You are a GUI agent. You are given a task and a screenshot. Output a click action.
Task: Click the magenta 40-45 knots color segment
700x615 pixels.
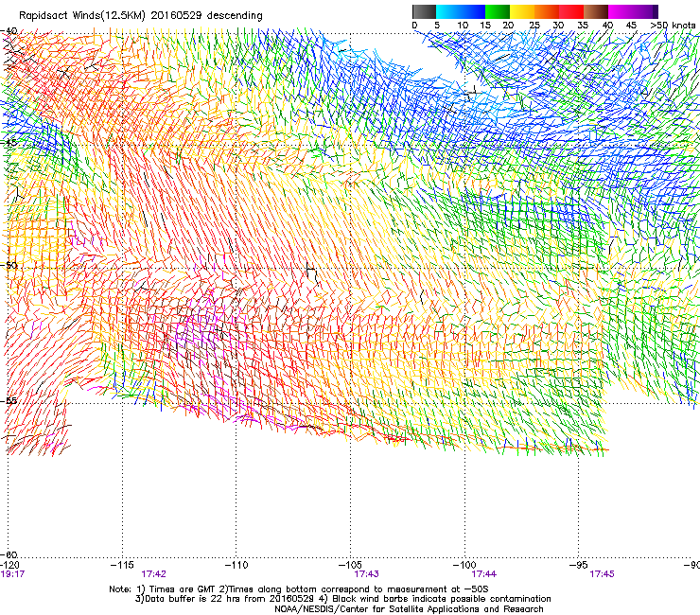point(621,11)
